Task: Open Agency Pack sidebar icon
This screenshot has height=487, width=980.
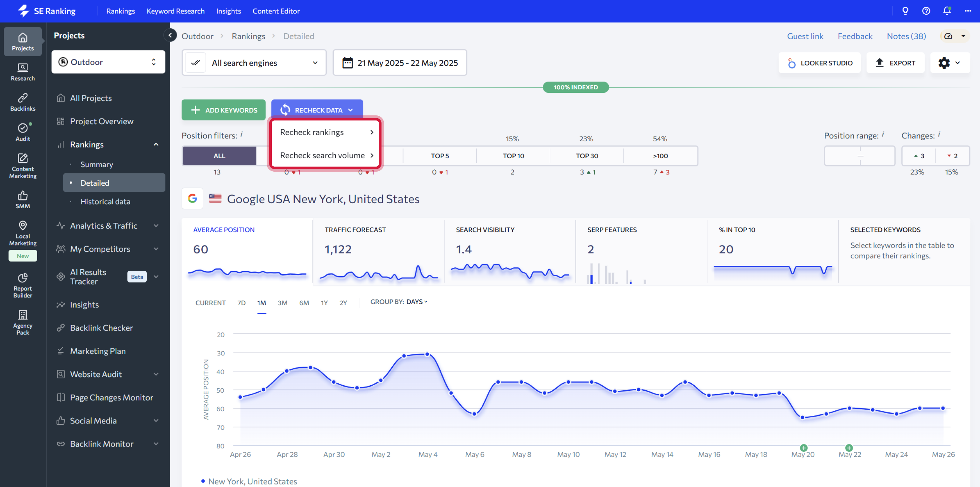Action: click(x=23, y=322)
